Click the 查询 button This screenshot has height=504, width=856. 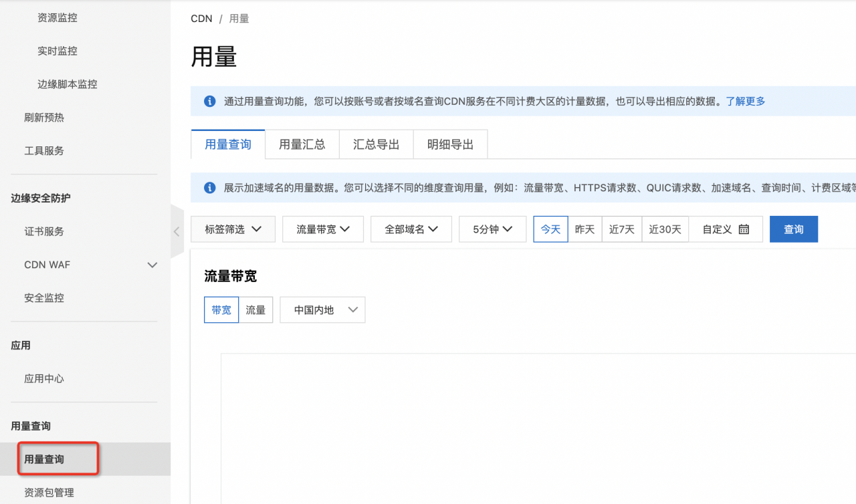793,229
